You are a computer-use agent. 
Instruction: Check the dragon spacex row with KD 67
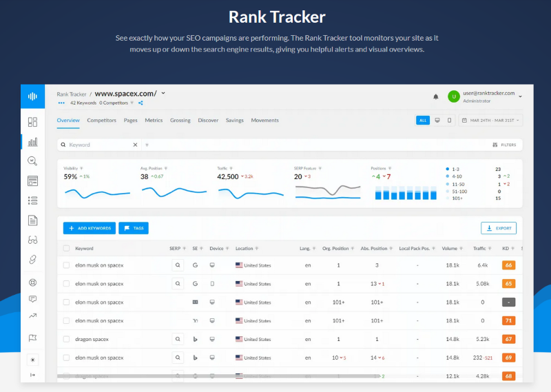click(x=66, y=339)
